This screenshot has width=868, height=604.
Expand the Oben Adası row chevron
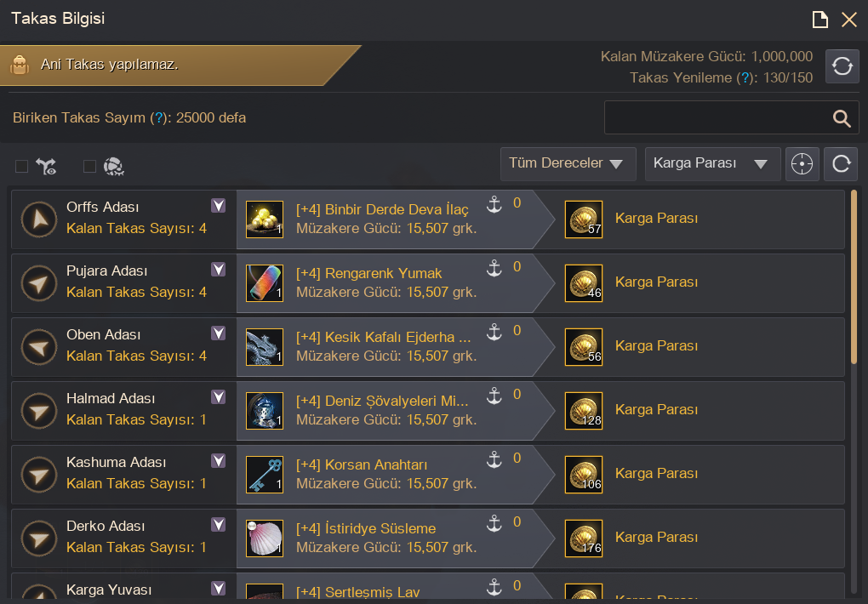(219, 333)
